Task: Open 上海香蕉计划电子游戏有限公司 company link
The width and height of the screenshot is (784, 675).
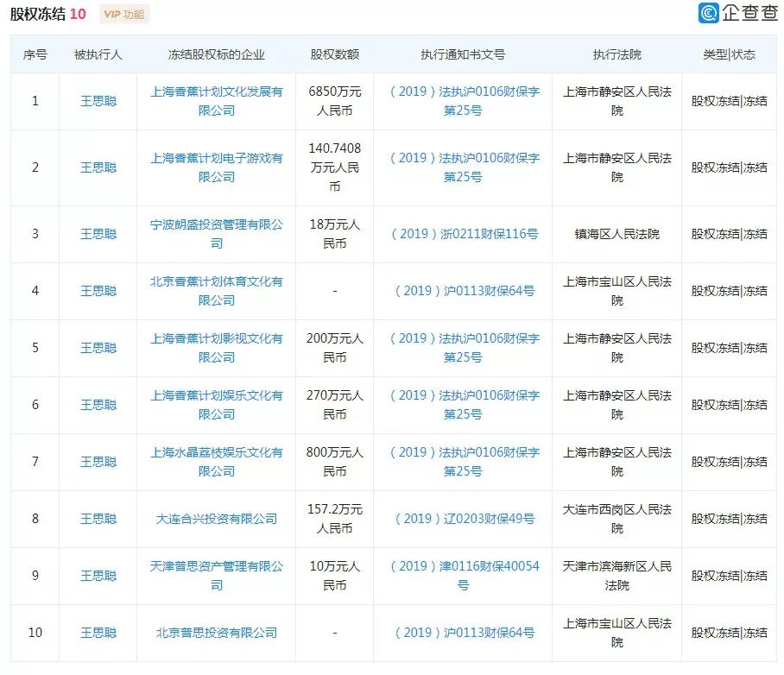Action: point(217,167)
